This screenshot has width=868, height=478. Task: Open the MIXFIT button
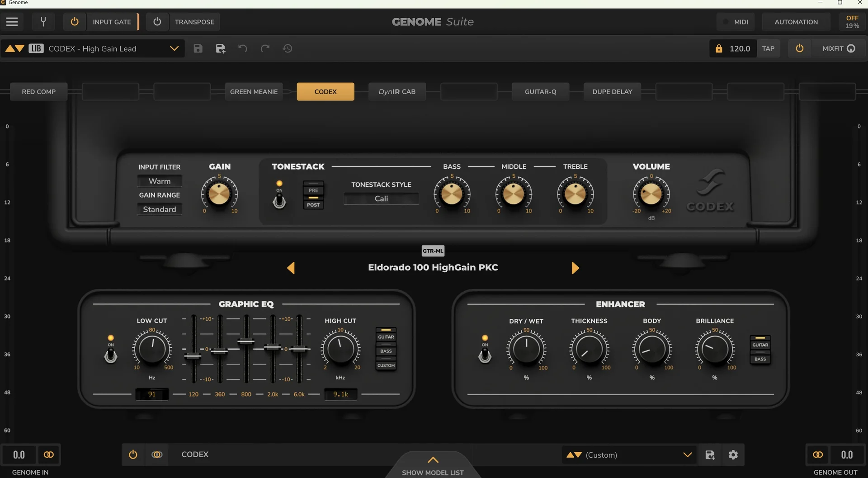pos(839,48)
